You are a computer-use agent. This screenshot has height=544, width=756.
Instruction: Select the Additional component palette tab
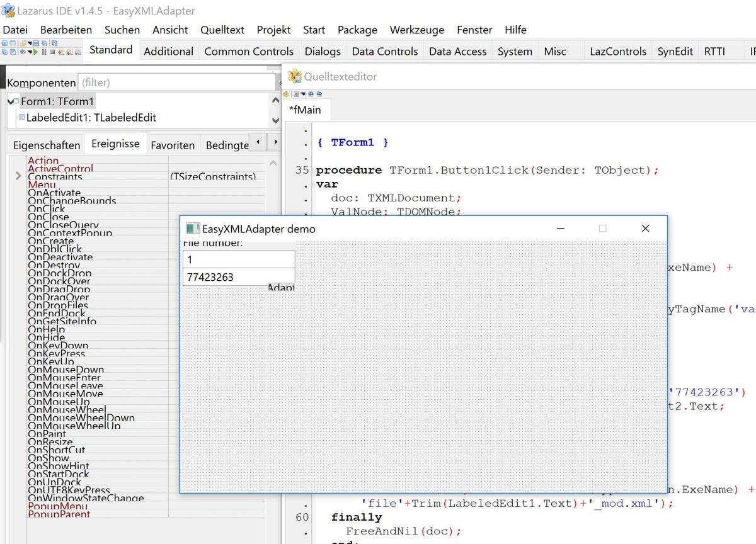168,52
